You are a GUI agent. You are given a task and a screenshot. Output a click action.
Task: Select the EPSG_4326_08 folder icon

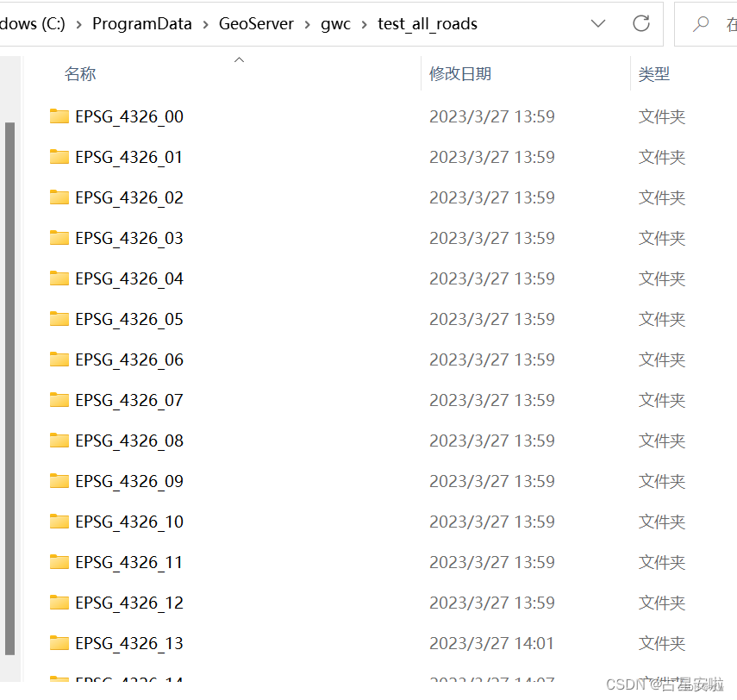tap(59, 441)
